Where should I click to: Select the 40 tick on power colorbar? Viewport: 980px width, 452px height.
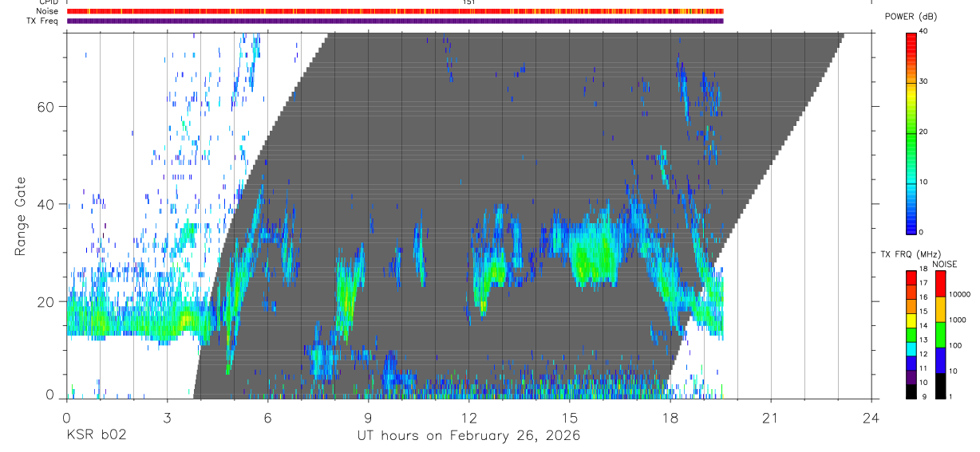[x=923, y=31]
